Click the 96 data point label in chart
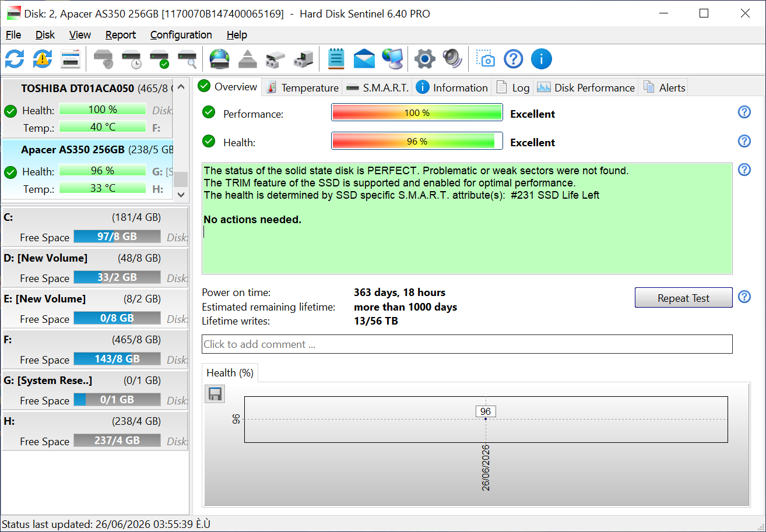 (x=486, y=411)
